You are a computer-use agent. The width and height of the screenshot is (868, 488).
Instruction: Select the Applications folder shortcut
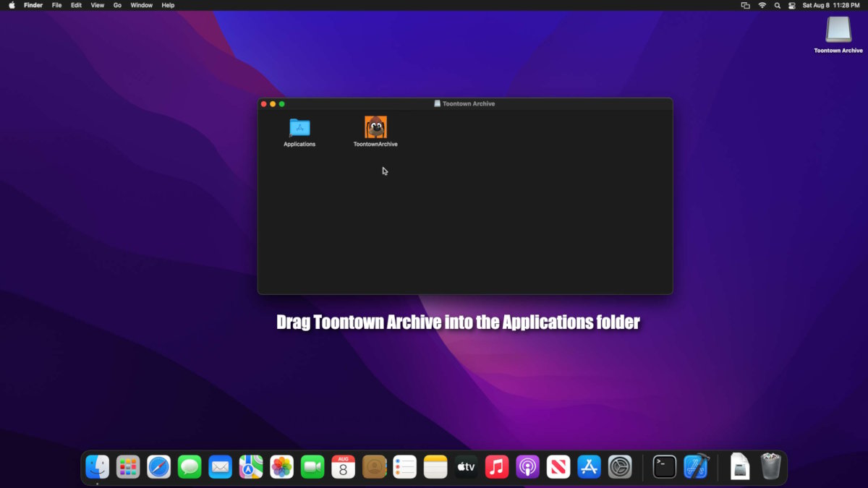[x=299, y=128]
